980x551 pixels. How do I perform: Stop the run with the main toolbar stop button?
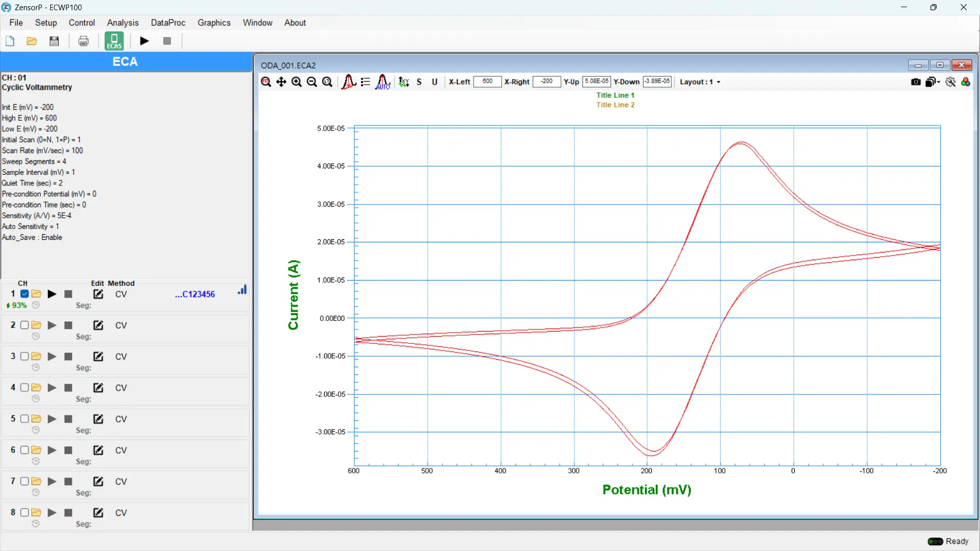[x=167, y=41]
